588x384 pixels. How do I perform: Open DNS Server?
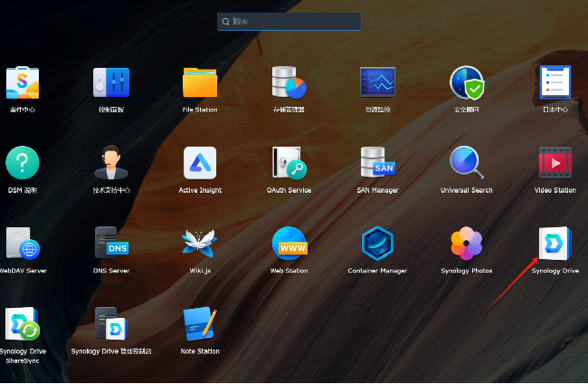(x=111, y=244)
